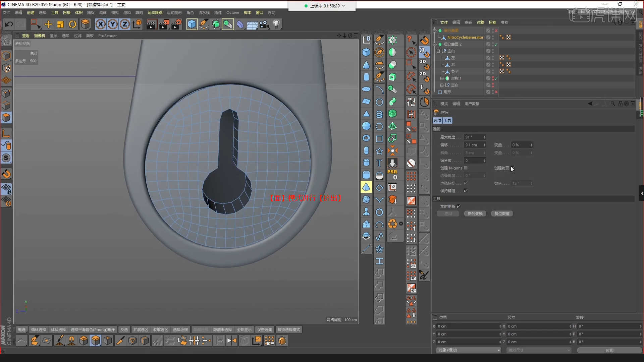Expand the 对称.1 object node
Image resolution: width=644 pixels, height=362 pixels.
click(442, 78)
